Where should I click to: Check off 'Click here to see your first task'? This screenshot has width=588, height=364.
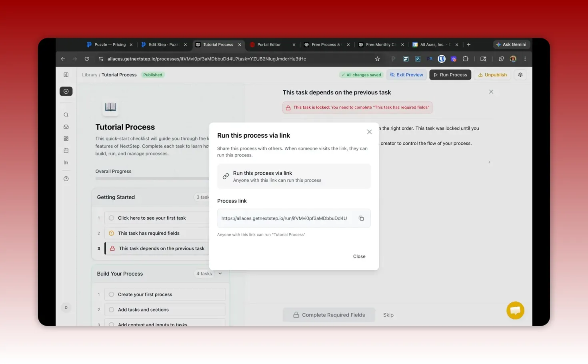(111, 218)
